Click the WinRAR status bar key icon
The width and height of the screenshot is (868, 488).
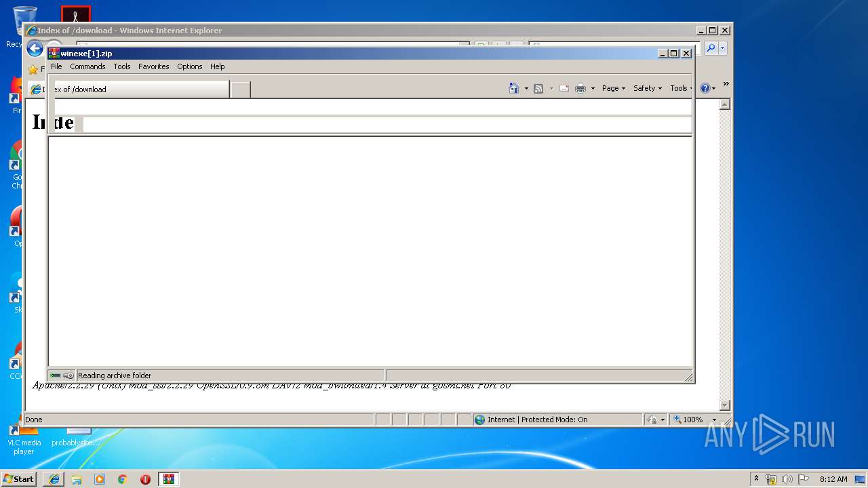pyautogui.click(x=68, y=375)
